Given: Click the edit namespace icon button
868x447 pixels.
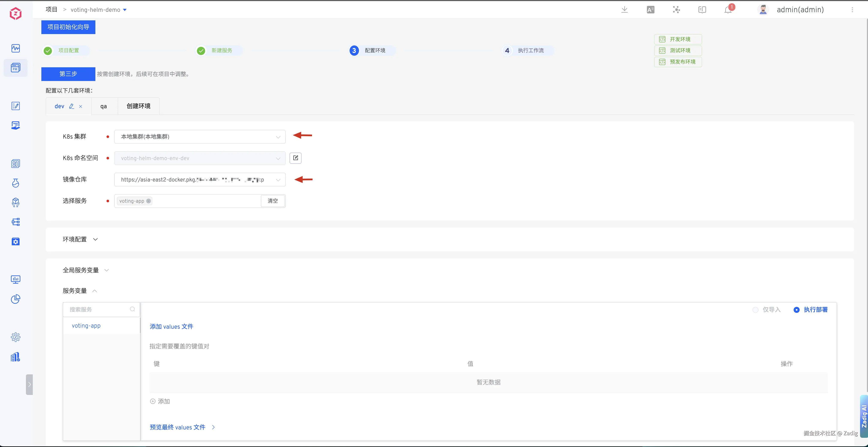Looking at the screenshot, I should [x=296, y=158].
